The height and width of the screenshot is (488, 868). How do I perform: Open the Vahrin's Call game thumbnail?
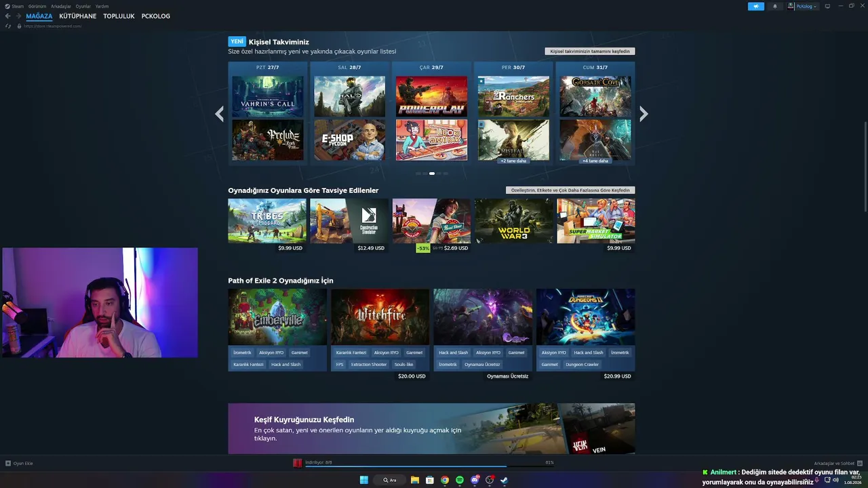click(x=268, y=96)
